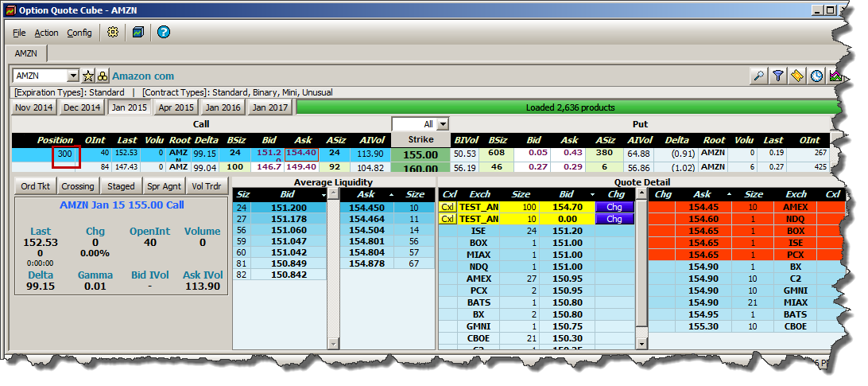Viewport: 868px width, 386px height.
Task: Click the green Loaded 2,636 products bar
Action: tap(567, 107)
